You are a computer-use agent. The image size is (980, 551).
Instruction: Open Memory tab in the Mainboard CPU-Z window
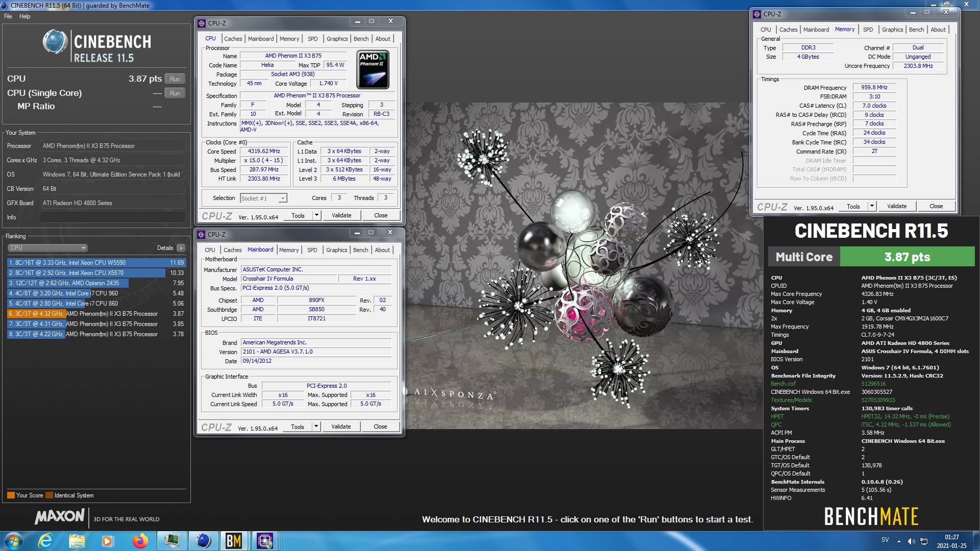[x=289, y=250]
